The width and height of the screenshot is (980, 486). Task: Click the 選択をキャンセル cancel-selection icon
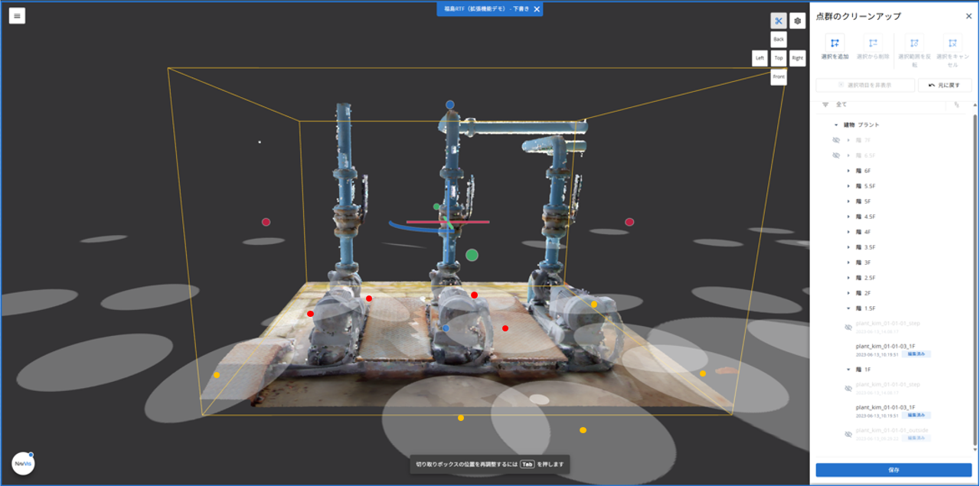point(952,44)
